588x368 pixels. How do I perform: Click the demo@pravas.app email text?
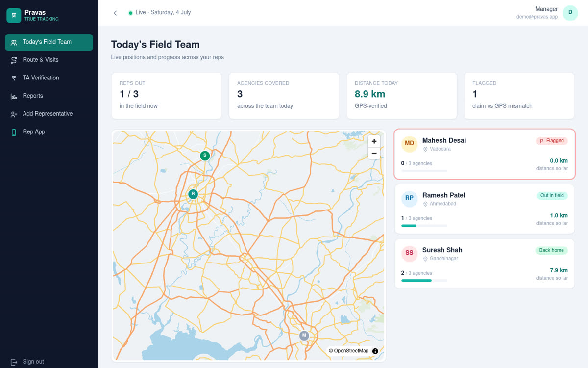tap(537, 17)
